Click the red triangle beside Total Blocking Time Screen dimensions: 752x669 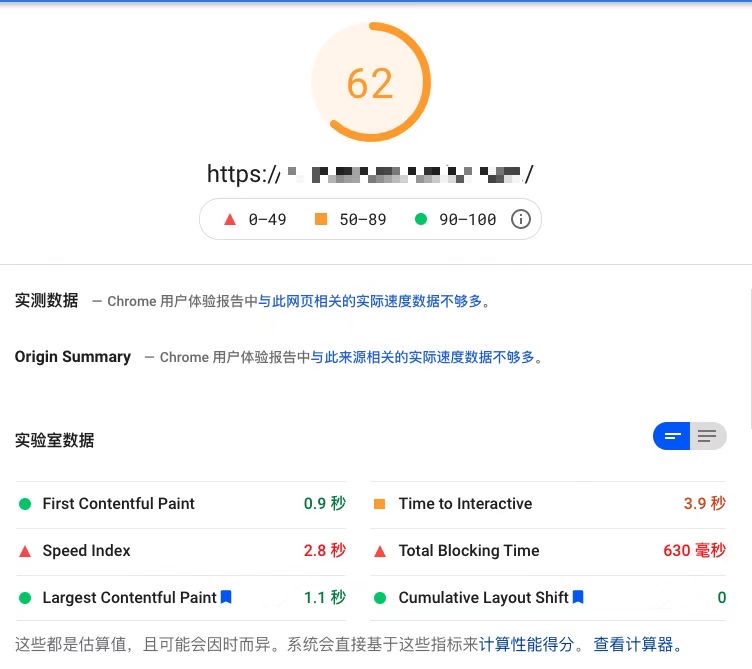click(x=379, y=551)
